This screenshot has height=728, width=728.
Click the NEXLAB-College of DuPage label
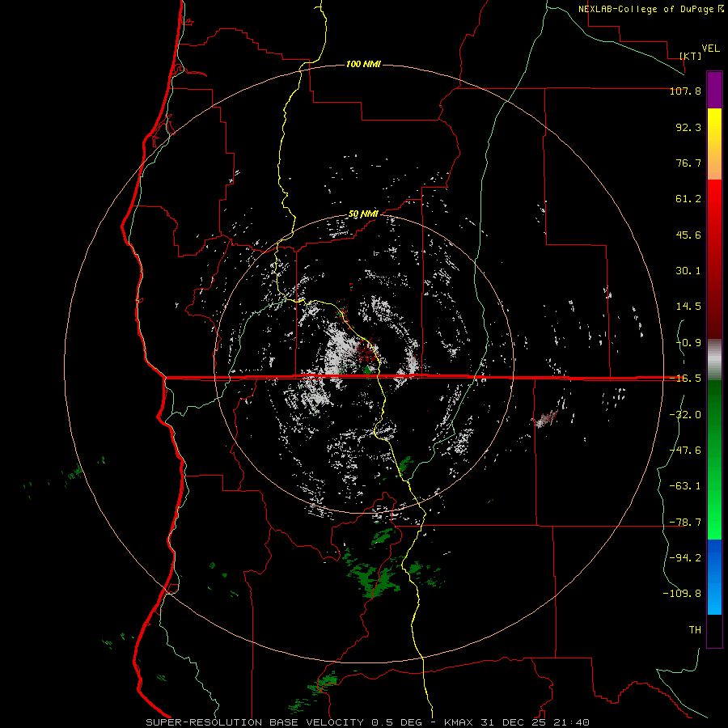click(x=645, y=9)
